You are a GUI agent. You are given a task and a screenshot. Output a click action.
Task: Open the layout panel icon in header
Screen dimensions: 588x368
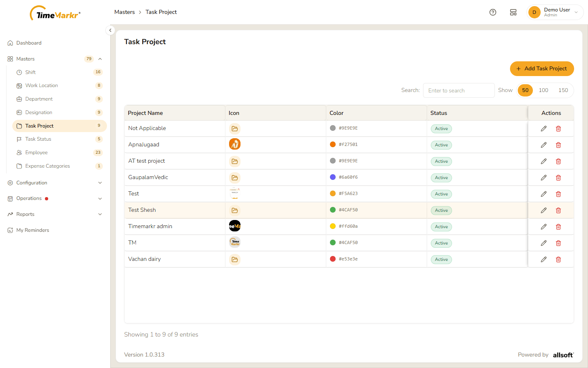click(x=513, y=12)
